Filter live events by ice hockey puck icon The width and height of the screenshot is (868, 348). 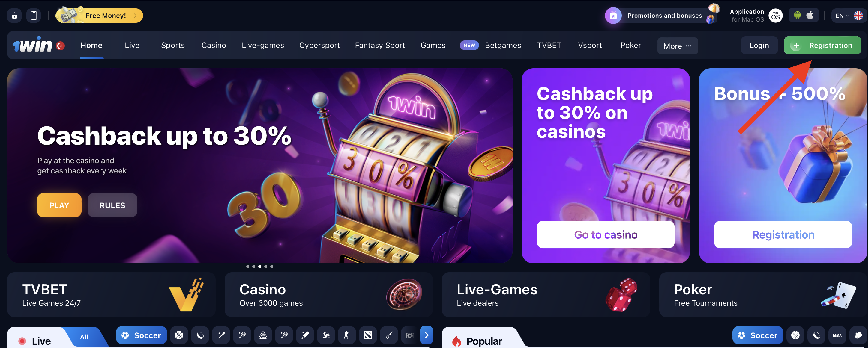pos(200,335)
